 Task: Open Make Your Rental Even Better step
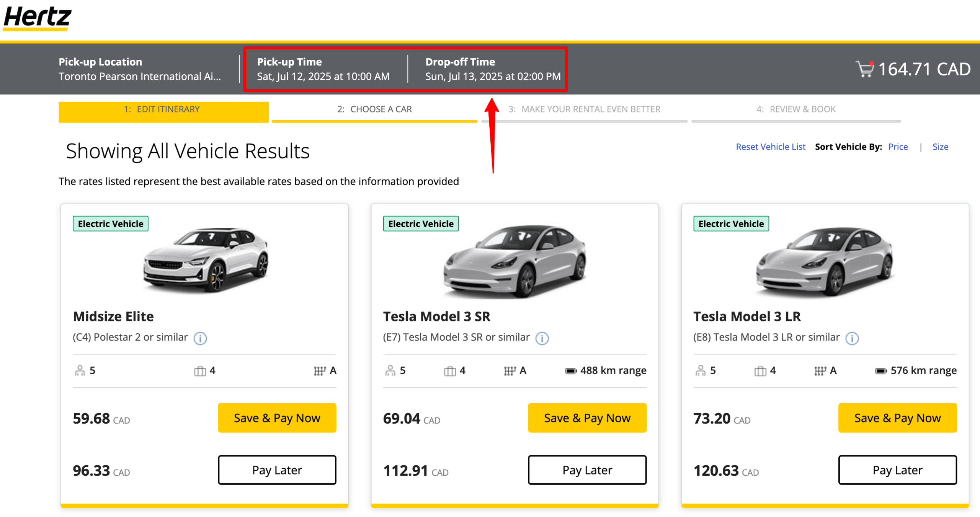[584, 110]
